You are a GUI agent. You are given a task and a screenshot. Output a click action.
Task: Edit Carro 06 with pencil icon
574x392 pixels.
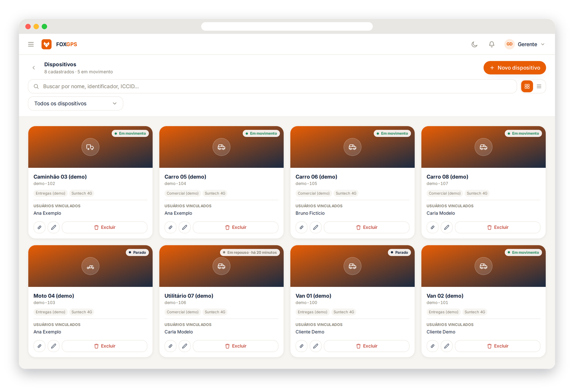pos(315,227)
